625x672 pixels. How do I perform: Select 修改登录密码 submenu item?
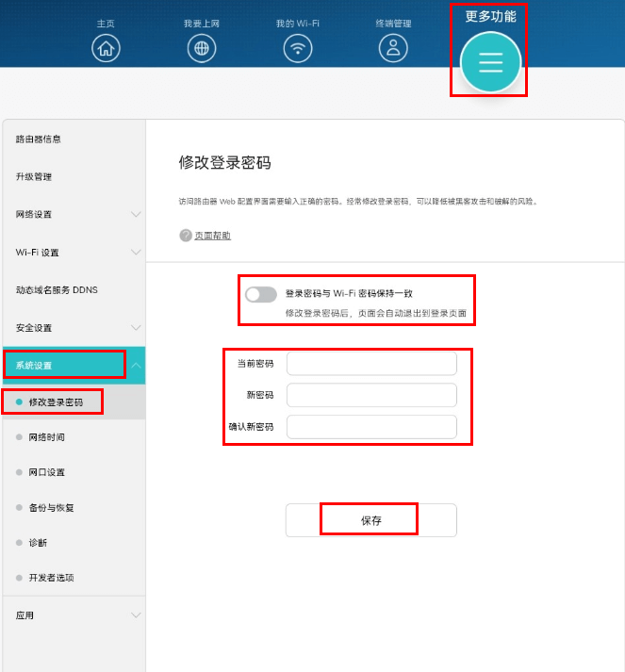pyautogui.click(x=56, y=402)
